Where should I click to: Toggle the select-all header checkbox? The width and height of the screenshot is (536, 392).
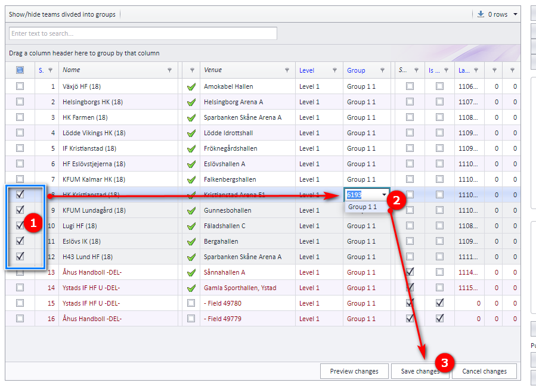(x=20, y=70)
